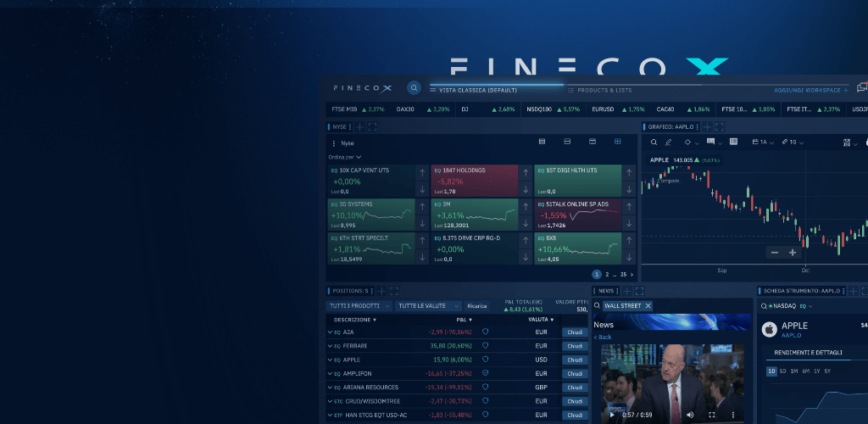
Task: Jump to page 25 of Nyse list
Action: tap(623, 275)
